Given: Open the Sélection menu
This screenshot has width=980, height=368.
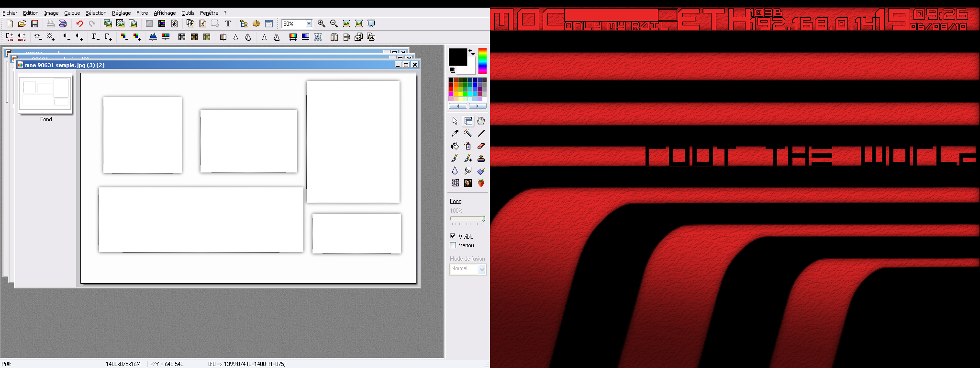Looking at the screenshot, I should (96, 13).
